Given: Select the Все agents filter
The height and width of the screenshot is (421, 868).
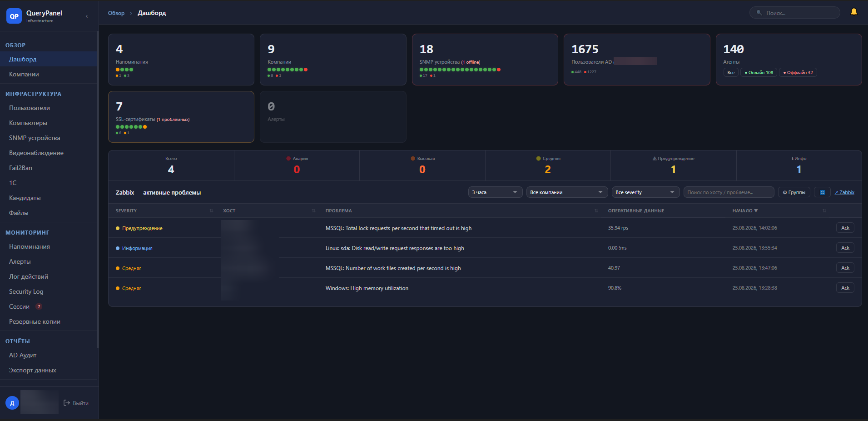Looking at the screenshot, I should (x=731, y=72).
